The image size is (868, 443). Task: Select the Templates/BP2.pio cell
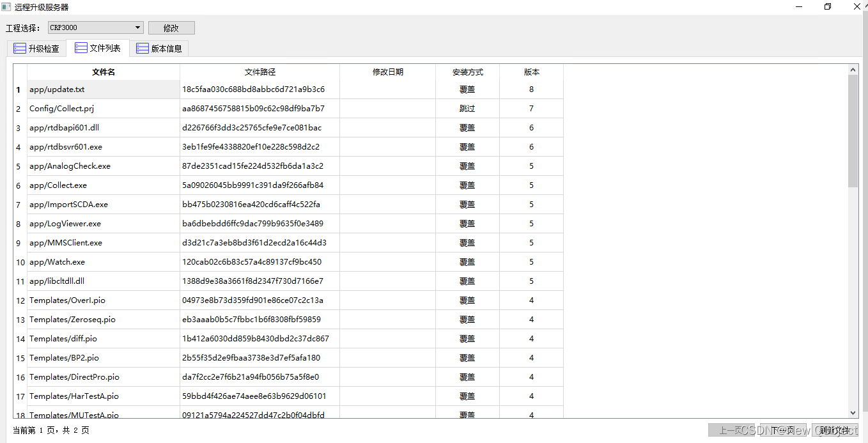click(x=104, y=358)
